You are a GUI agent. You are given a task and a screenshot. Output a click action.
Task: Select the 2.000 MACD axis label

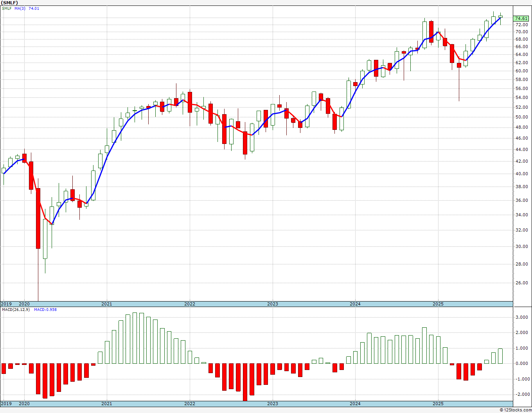pyautogui.click(x=522, y=333)
